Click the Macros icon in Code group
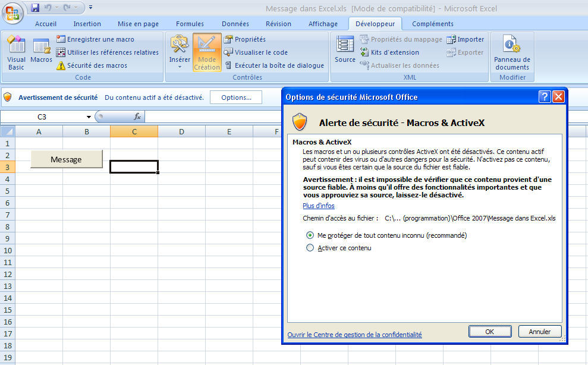Screen dimensions: 588x365 tap(41, 52)
